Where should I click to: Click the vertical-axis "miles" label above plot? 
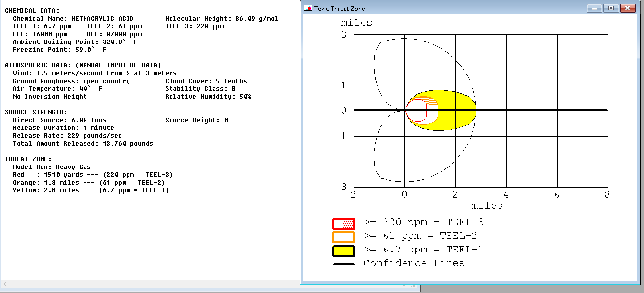[x=356, y=23]
